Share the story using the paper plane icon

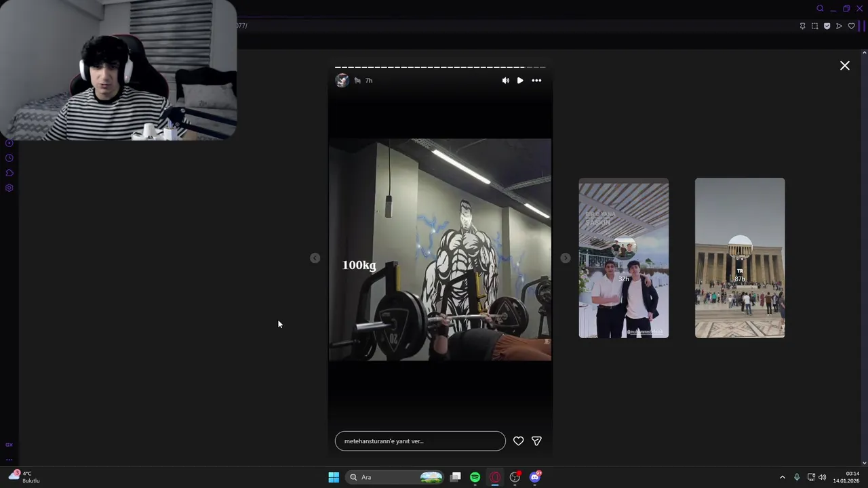coord(536,441)
